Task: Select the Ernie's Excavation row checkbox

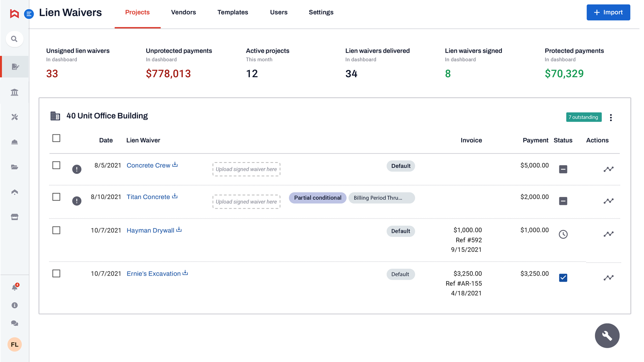Action: click(x=56, y=274)
